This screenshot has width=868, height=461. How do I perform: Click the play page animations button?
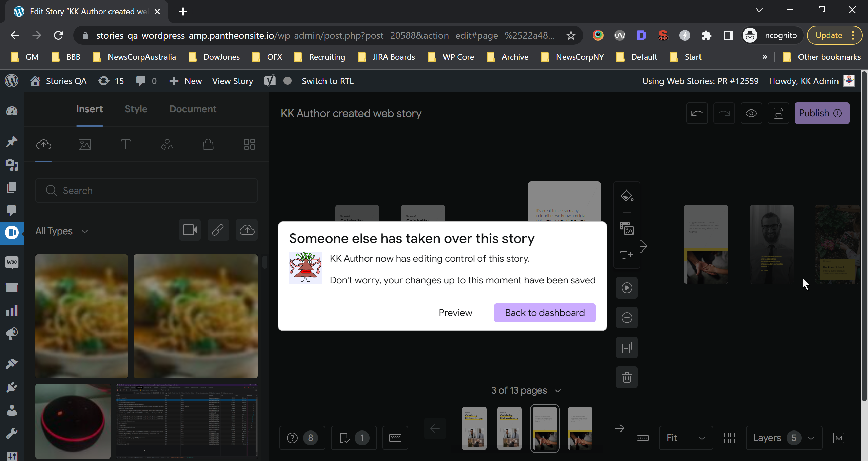click(627, 288)
